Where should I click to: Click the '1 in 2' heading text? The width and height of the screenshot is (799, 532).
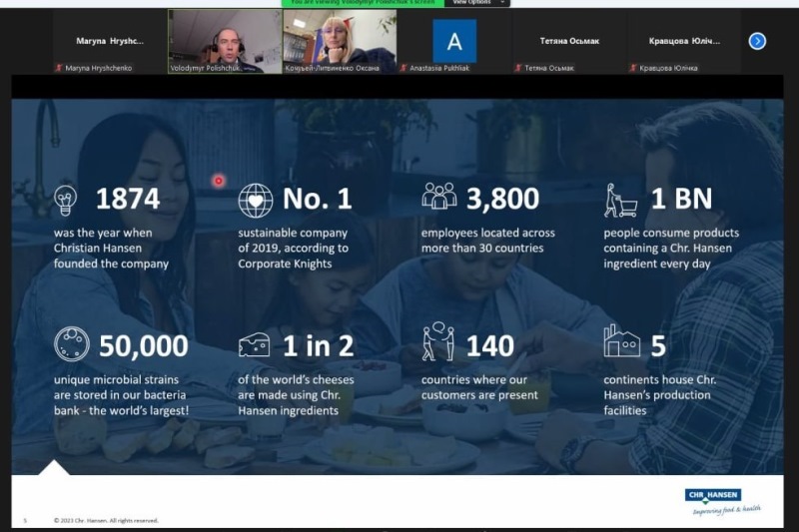click(x=318, y=346)
